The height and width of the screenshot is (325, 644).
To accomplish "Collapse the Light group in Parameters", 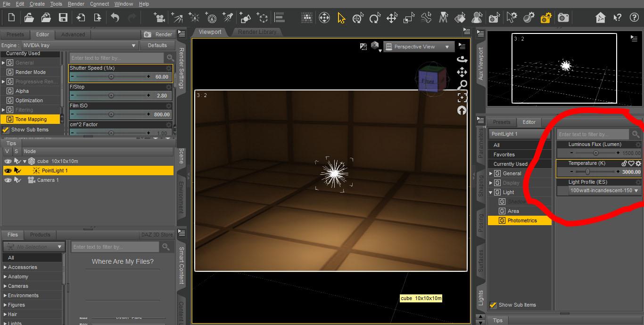I will tap(491, 192).
